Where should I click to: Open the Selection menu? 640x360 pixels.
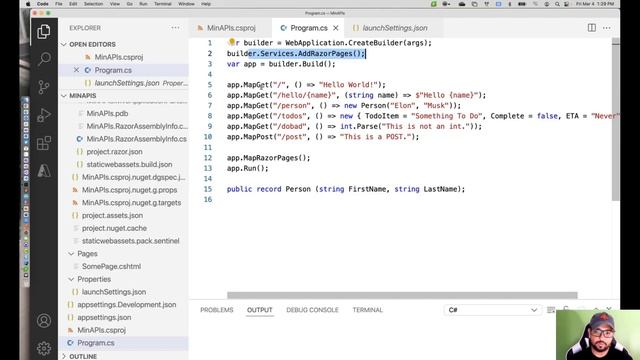coord(93,4)
